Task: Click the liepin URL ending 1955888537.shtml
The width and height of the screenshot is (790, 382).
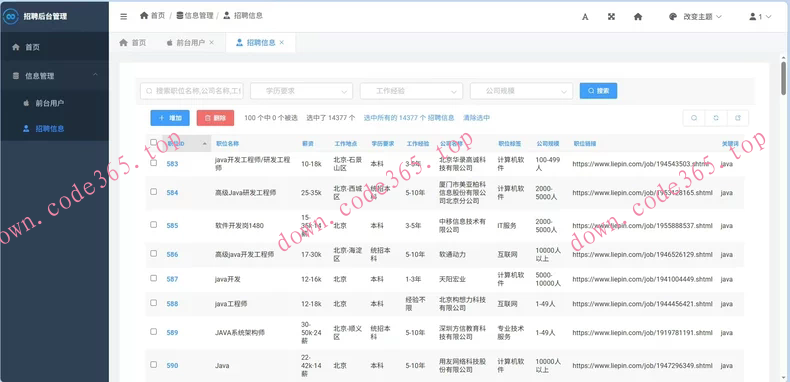Action: 642,226
